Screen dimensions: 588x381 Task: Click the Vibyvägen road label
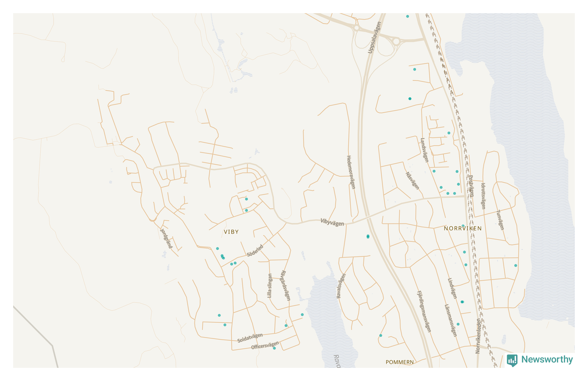point(332,223)
